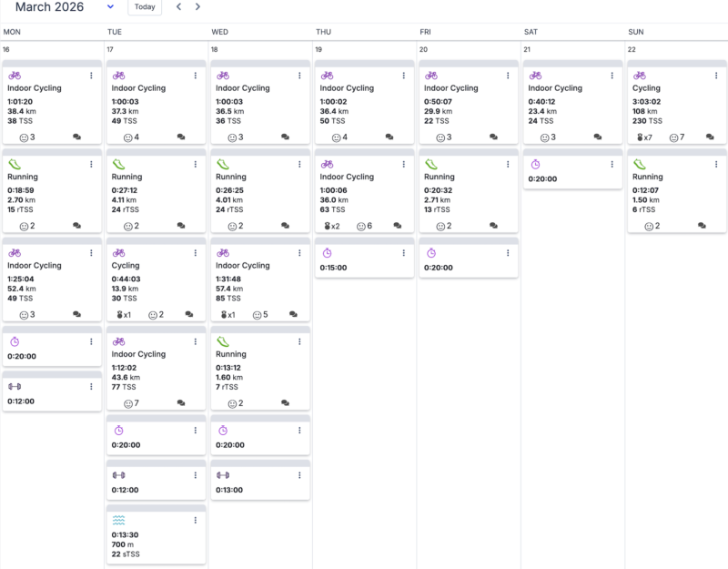Open three-dot menu on Monday's 0:12:00 strength entry
The width and height of the screenshot is (728, 569).
91,387
